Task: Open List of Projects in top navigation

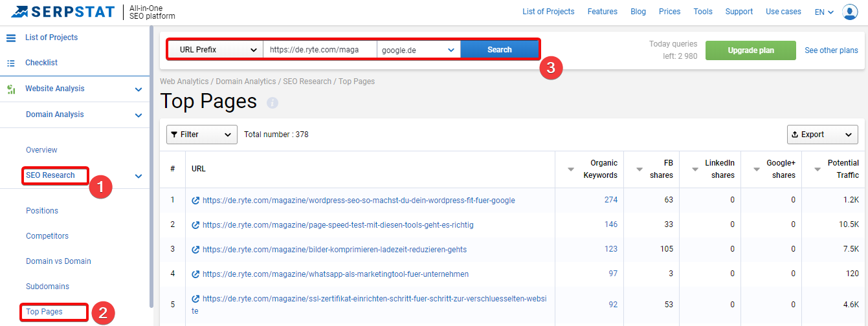Action: coord(548,12)
